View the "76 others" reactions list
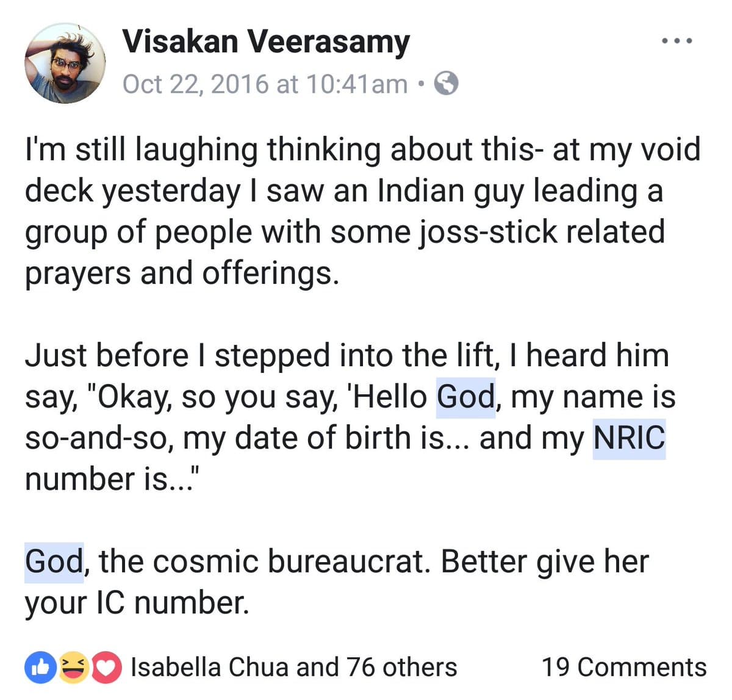The width and height of the screenshot is (732, 700). click(401, 667)
